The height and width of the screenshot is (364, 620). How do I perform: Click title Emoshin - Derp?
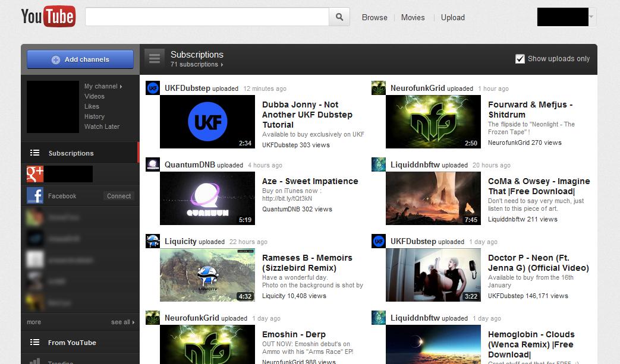[x=294, y=334]
